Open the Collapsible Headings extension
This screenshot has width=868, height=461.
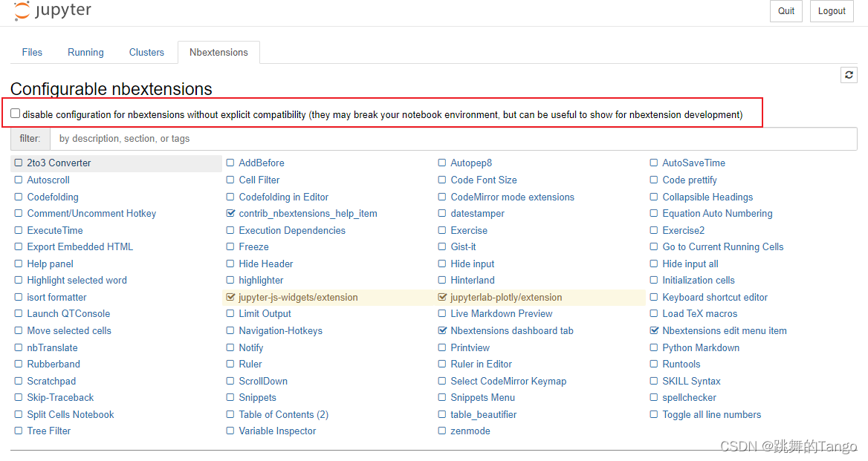(x=707, y=197)
